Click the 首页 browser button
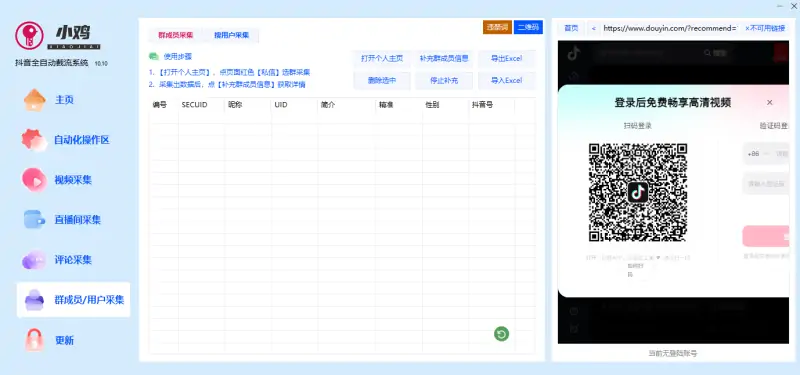Viewport: 800px width, 375px height. 571,29
